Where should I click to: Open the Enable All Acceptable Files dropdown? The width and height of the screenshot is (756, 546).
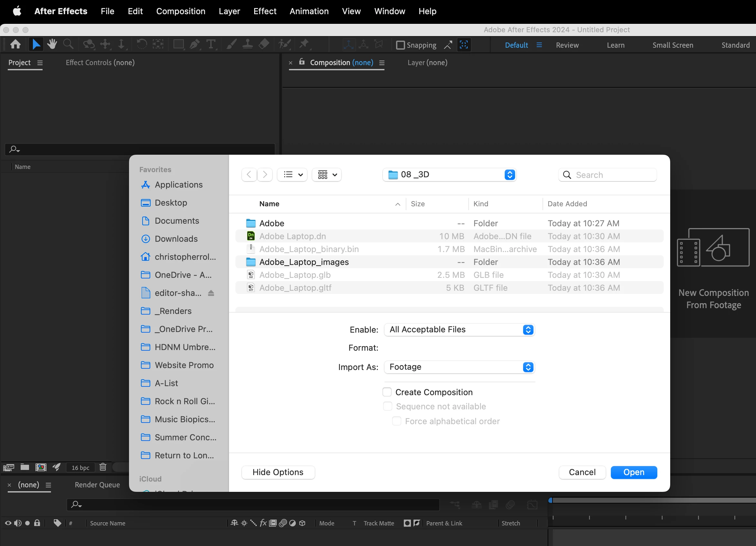[459, 329]
